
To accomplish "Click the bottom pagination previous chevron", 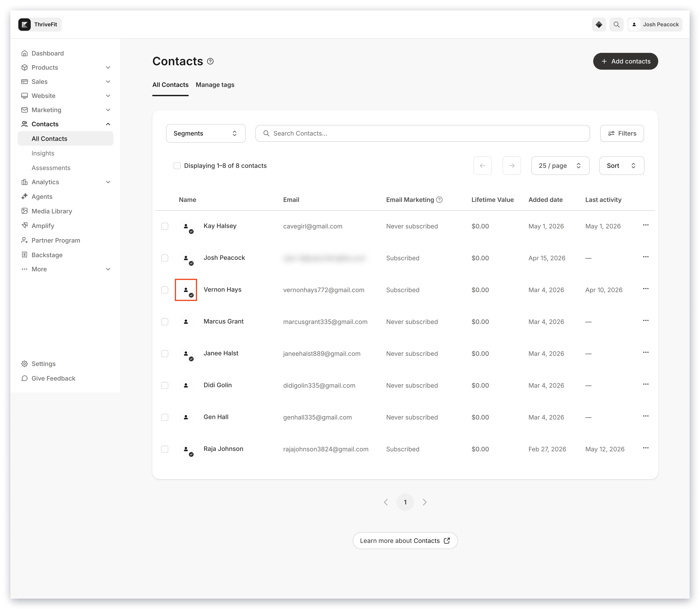I will 386,502.
